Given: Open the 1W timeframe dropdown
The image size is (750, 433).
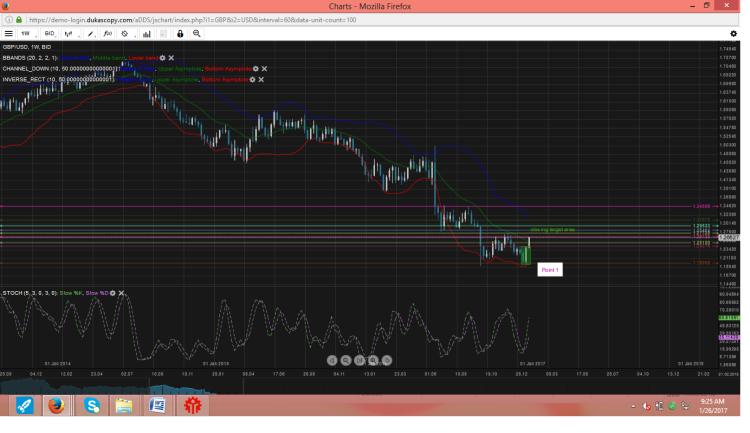Looking at the screenshot, I should (27, 33).
